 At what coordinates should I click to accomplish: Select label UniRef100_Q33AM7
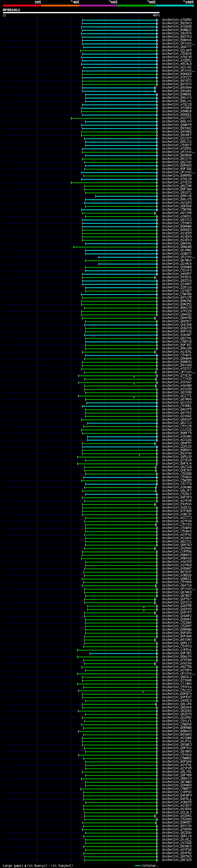pos(176,284)
